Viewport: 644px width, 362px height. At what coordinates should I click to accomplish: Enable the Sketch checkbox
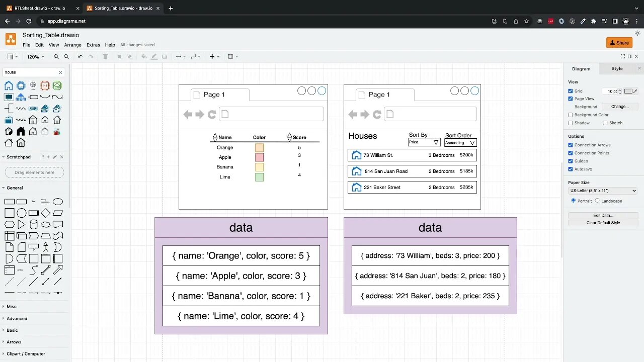click(606, 123)
